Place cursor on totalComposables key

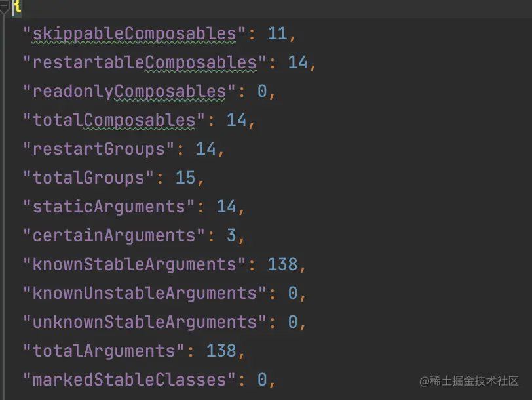[113, 120]
